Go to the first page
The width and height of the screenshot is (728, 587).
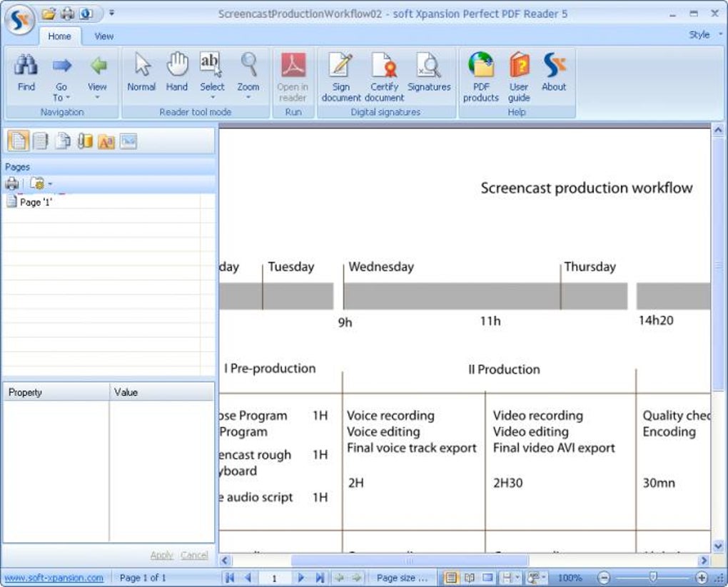[229, 578]
